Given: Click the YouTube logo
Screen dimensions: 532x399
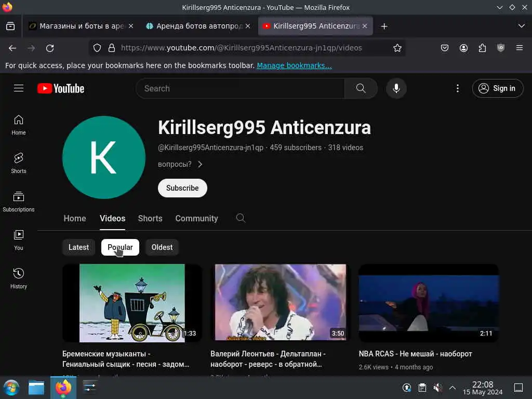Looking at the screenshot, I should click(61, 88).
